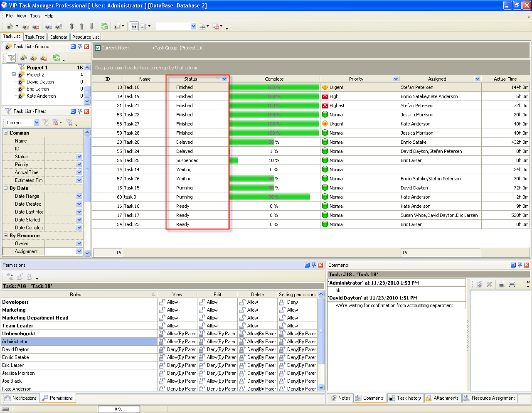Toggle the filter funnel in Groups toolbar
Viewport: 532px width, 413px height.
11,58
